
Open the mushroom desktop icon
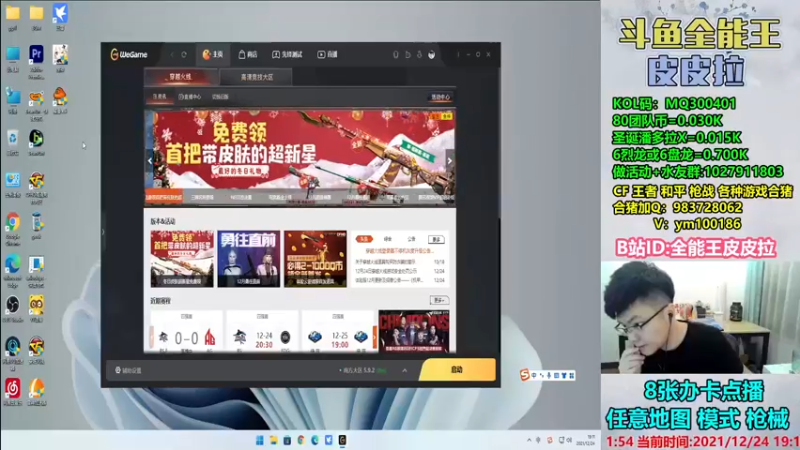click(60, 96)
